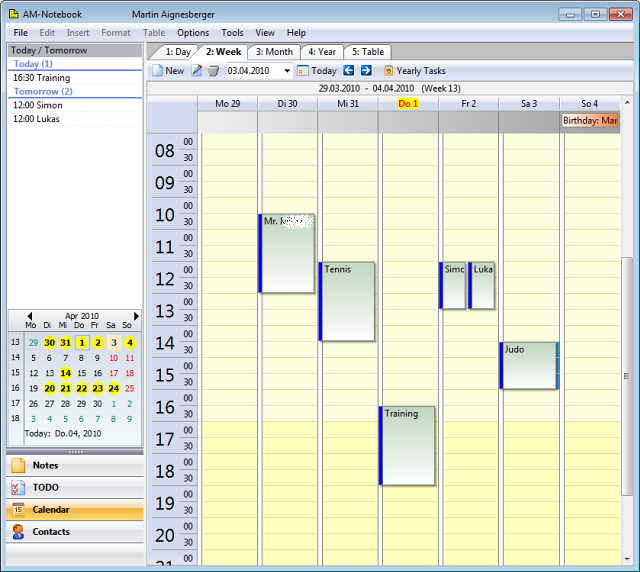Go to previous week with left arrow
The image size is (640, 572).
pos(348,70)
